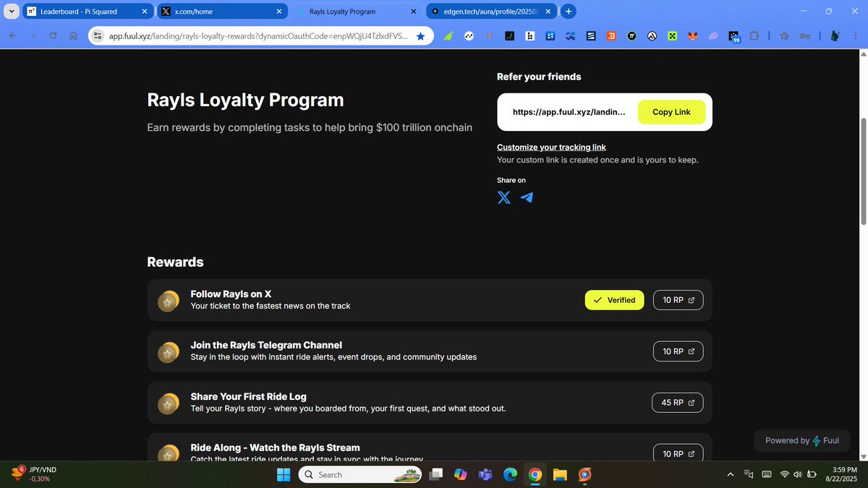The width and height of the screenshot is (868, 488).
Task: Close the Leaderboard - Pi Squared tab
Action: point(145,12)
